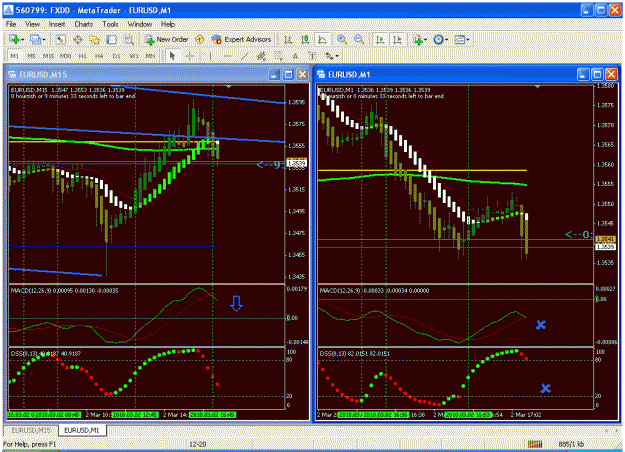Select the text 'A' drawing tool

pyautogui.click(x=295, y=56)
